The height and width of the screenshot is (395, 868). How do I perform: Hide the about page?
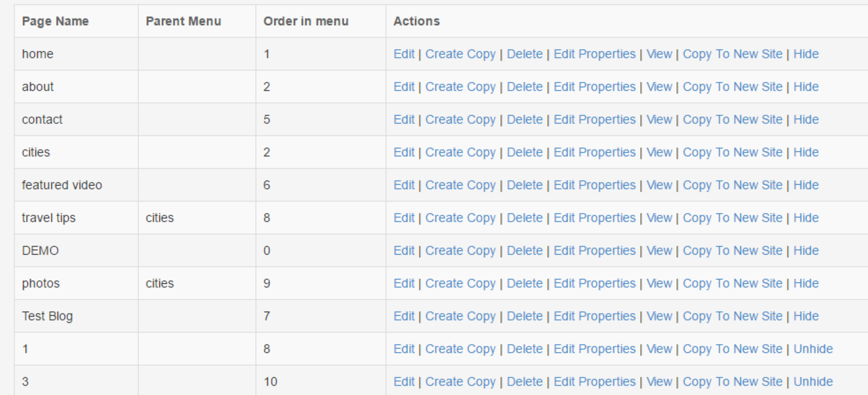806,87
